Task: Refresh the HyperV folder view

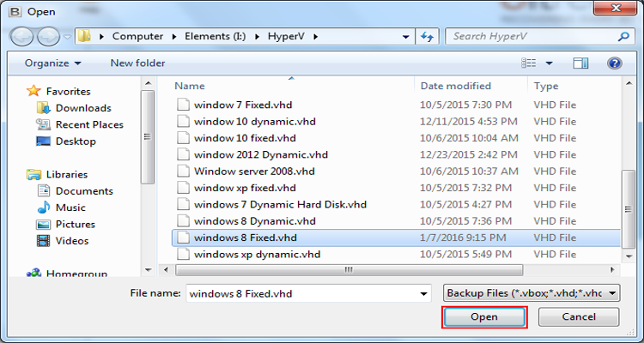Action: click(428, 37)
